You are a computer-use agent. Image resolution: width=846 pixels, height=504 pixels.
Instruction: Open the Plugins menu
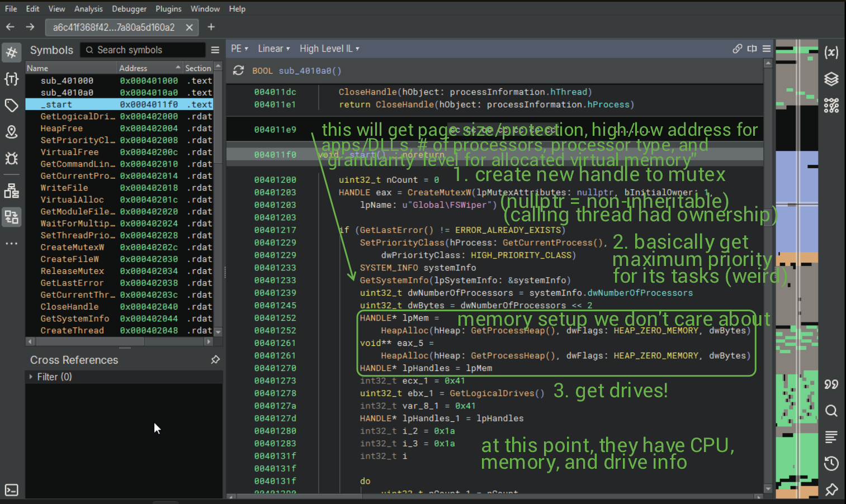click(168, 9)
